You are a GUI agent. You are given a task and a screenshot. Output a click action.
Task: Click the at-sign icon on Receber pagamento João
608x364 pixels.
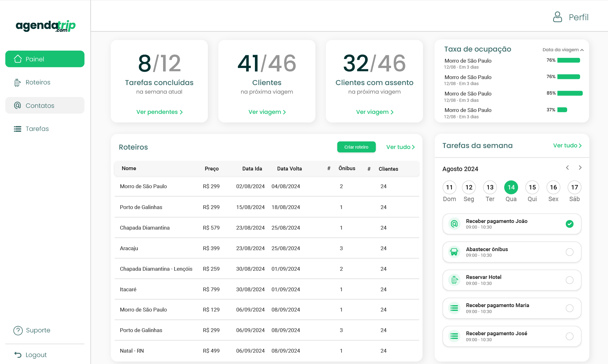point(454,224)
